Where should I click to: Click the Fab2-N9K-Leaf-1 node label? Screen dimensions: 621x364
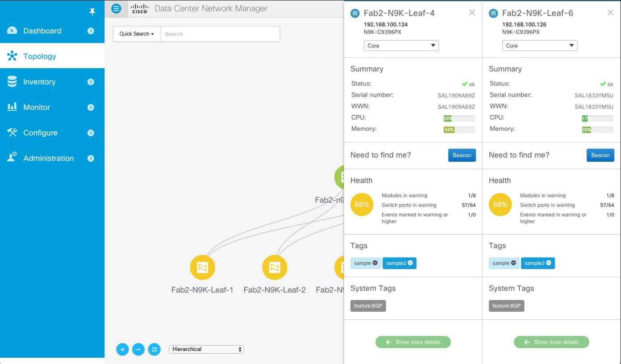point(202,290)
